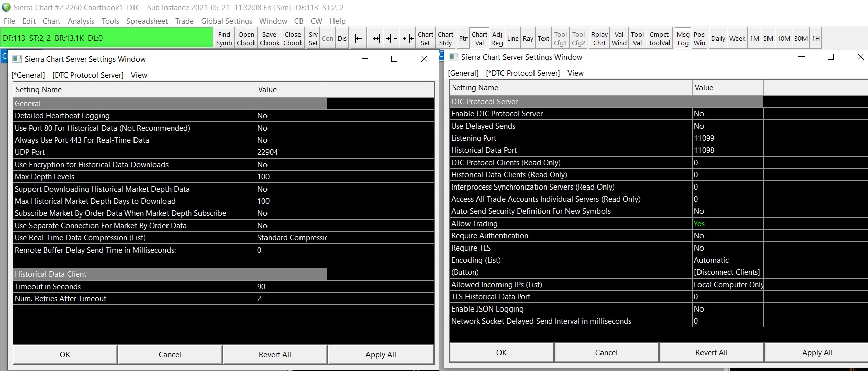Click the Historical Data Port value 11098
This screenshot has width=868, height=371.
coord(728,150)
